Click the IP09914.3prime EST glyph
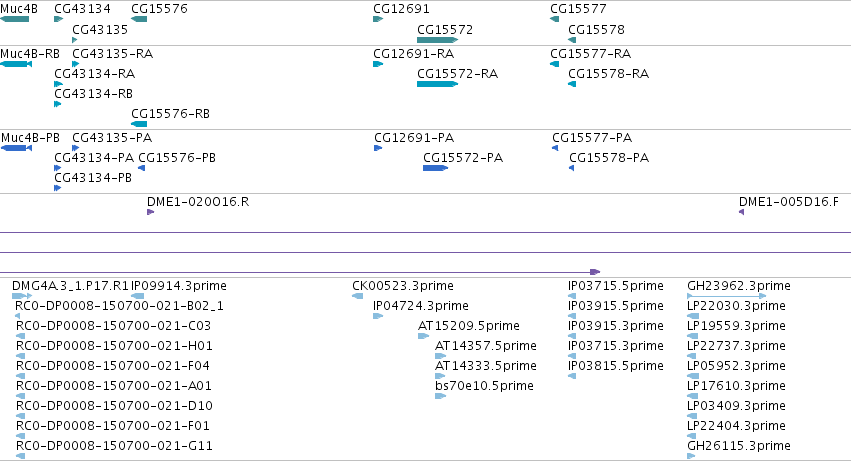The height and width of the screenshot is (461, 851). point(138,296)
